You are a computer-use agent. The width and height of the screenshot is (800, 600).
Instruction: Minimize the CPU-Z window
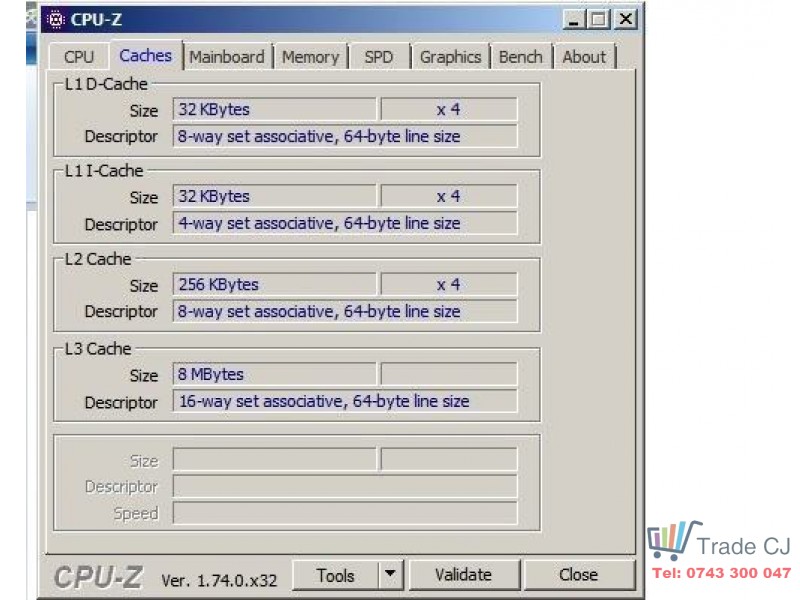(574, 20)
